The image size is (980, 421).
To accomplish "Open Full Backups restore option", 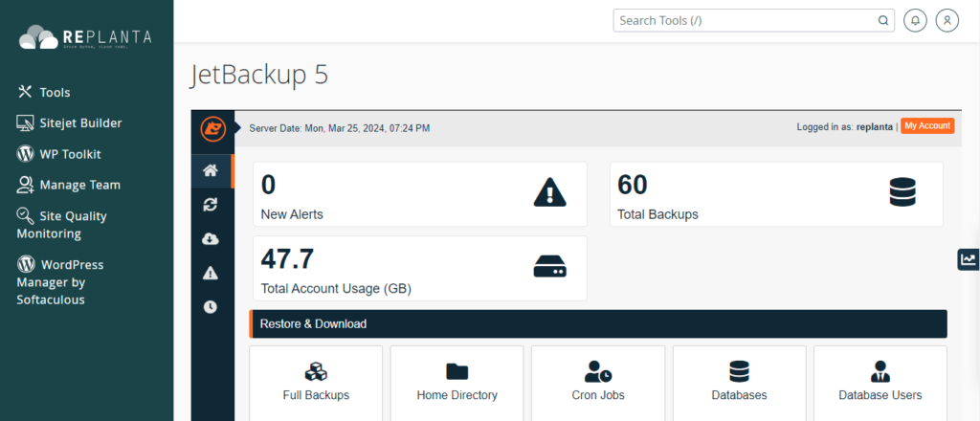I will (x=316, y=384).
